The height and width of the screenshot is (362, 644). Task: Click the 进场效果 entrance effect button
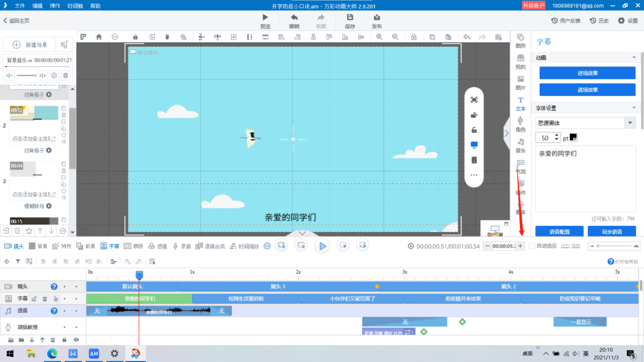coord(587,73)
